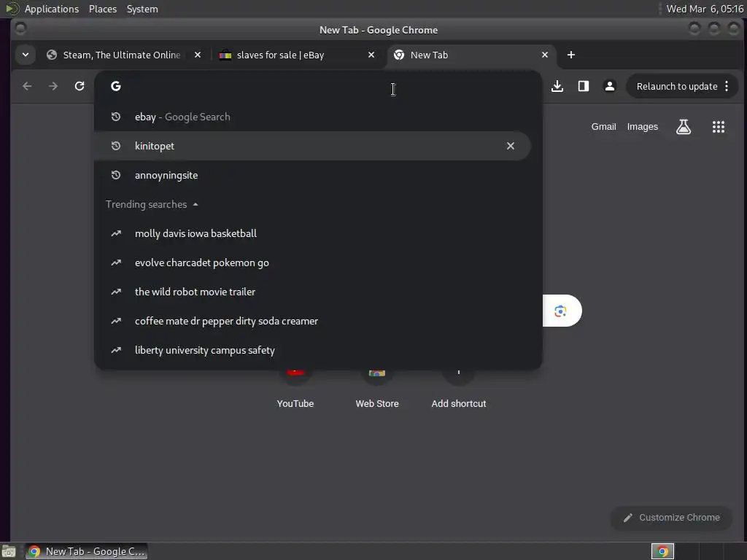This screenshot has width=747, height=560.
Task: Click history icon beside ebay suggestion
Action: (116, 117)
